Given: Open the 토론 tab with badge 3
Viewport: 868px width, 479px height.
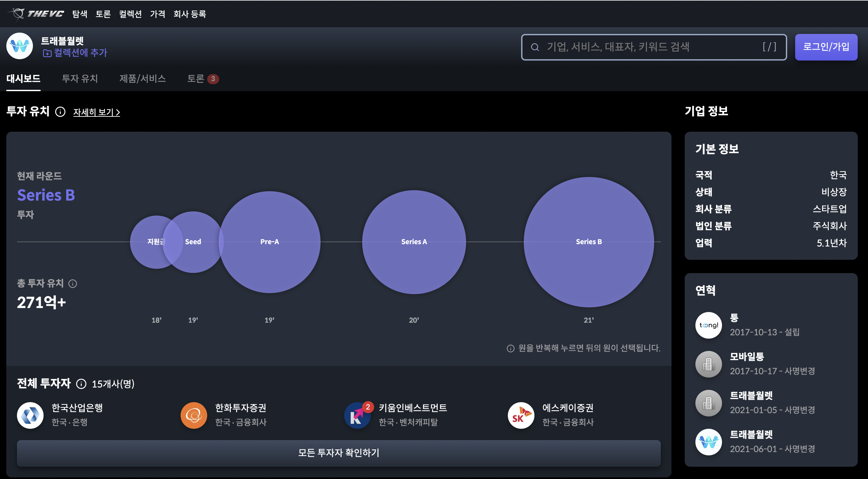Looking at the screenshot, I should click(203, 79).
